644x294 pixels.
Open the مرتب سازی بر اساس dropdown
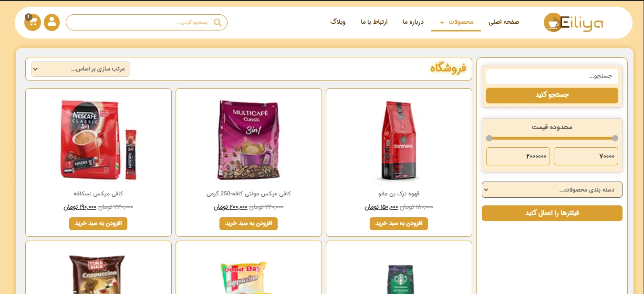[81, 69]
